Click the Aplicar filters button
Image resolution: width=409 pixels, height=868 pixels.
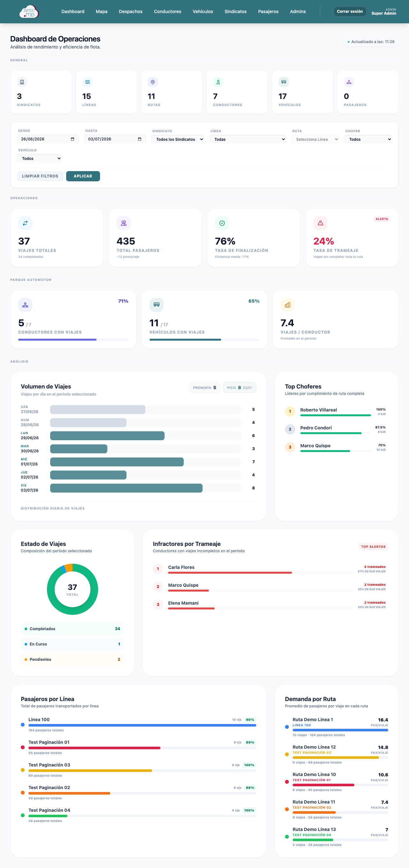[x=83, y=176]
